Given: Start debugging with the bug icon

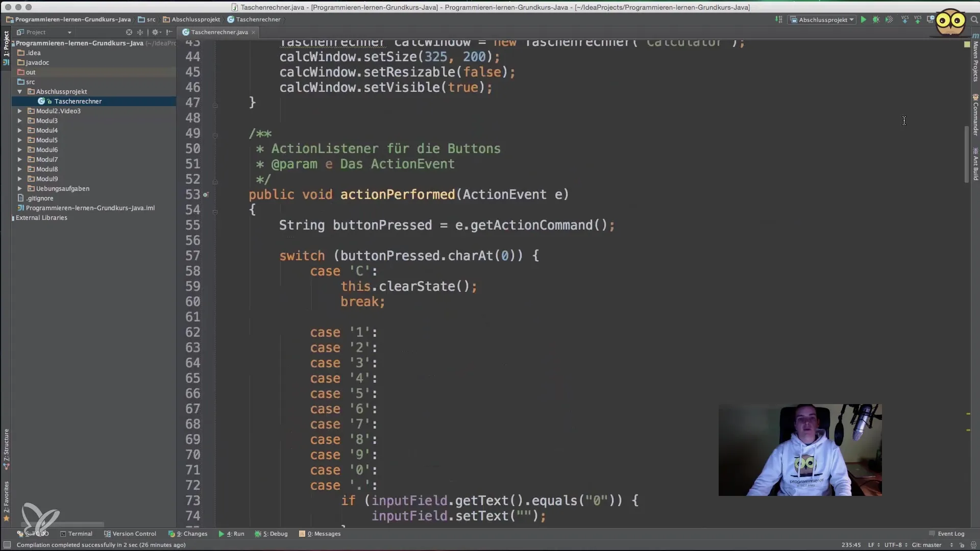Looking at the screenshot, I should click(876, 19).
